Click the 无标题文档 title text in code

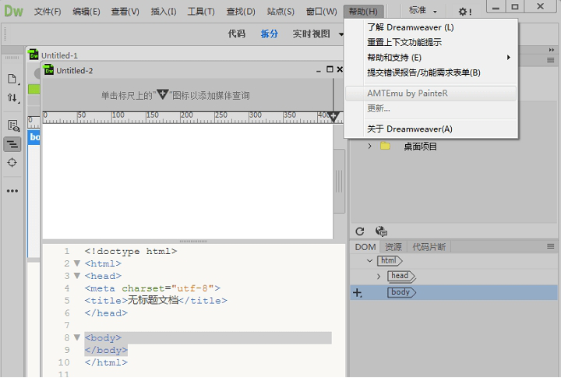point(153,300)
